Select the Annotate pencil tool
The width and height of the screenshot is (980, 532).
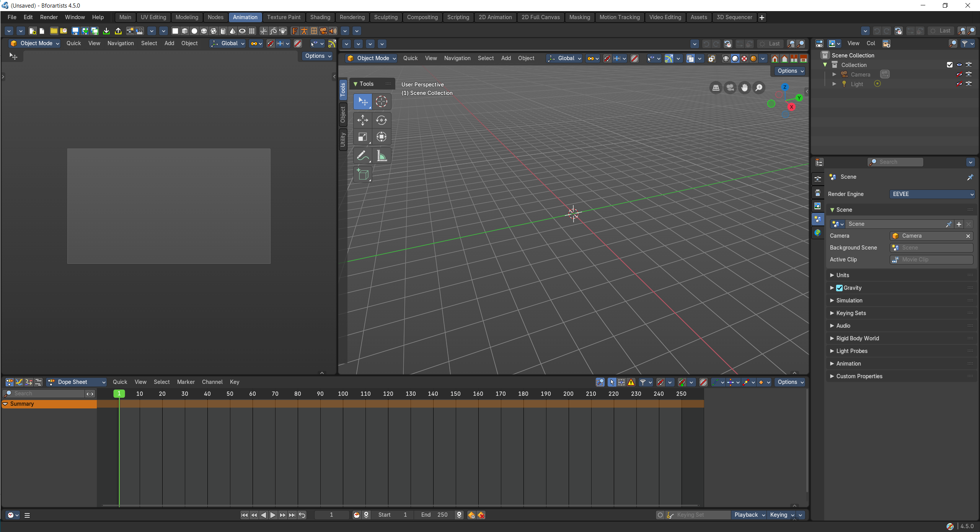click(362, 156)
